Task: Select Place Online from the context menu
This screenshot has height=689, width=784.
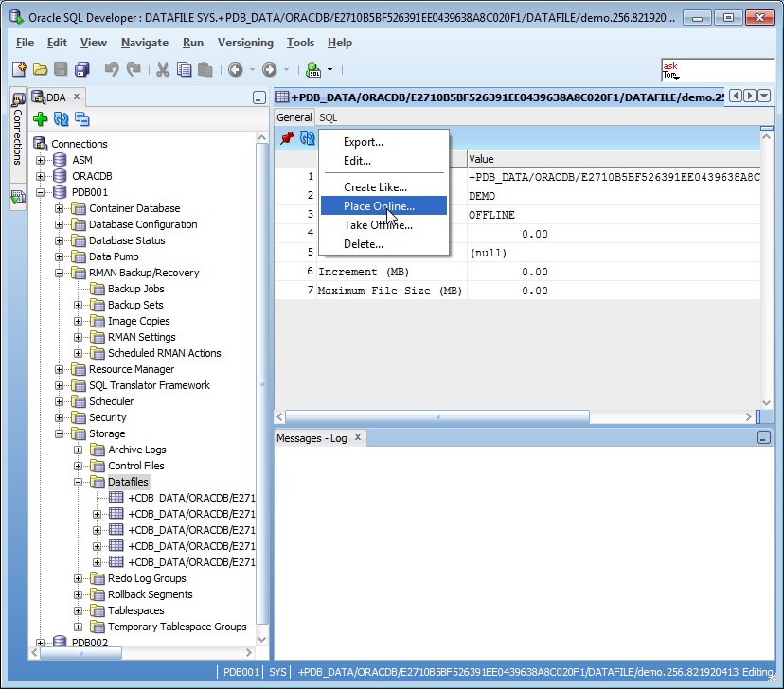Action: [x=379, y=206]
